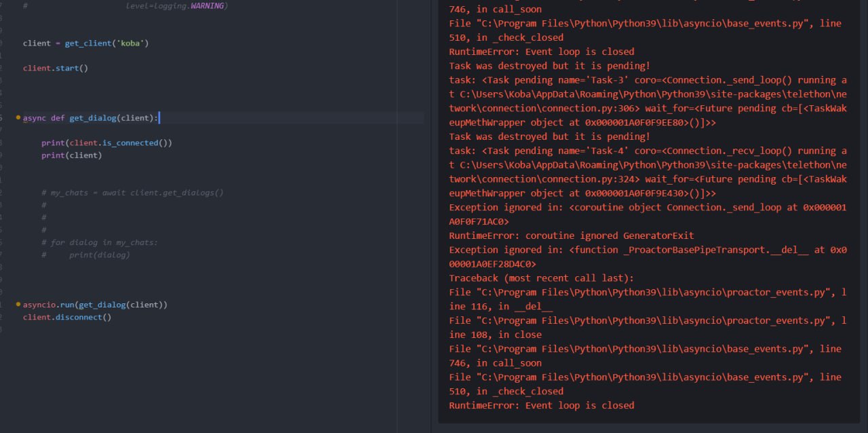Click the 'Task-3' pending task line in output
This screenshot has height=433, width=868.
coord(648,80)
